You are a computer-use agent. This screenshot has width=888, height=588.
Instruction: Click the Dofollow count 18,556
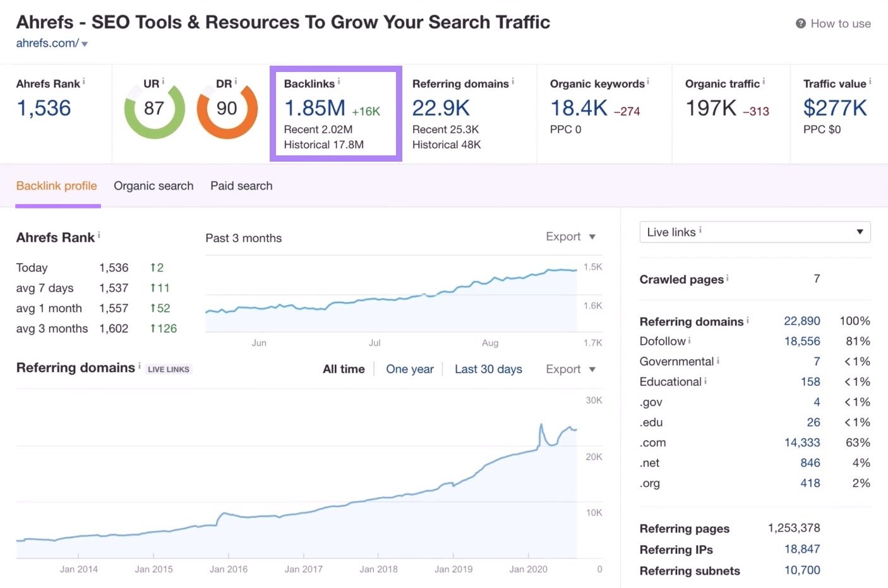pyautogui.click(x=802, y=341)
